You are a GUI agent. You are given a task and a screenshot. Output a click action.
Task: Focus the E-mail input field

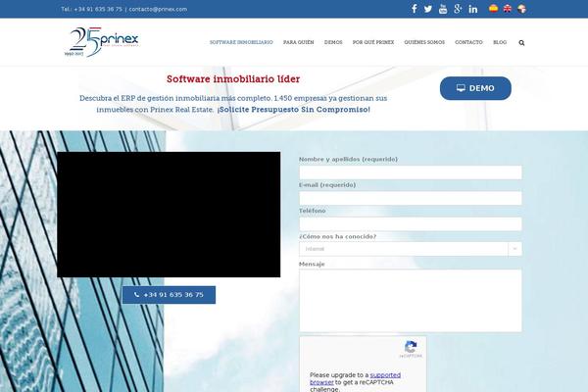[411, 198]
